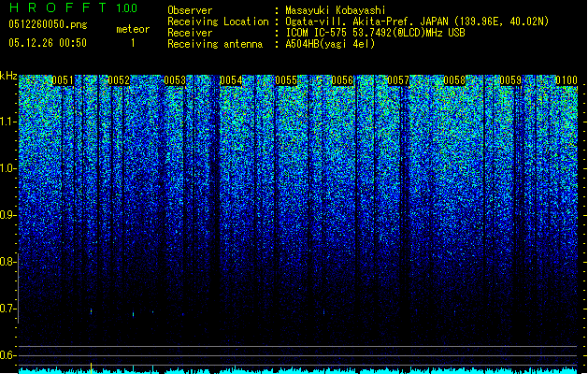Click the A504HB(yagi 4el) antenna text
The image size is (588, 374).
330,44
